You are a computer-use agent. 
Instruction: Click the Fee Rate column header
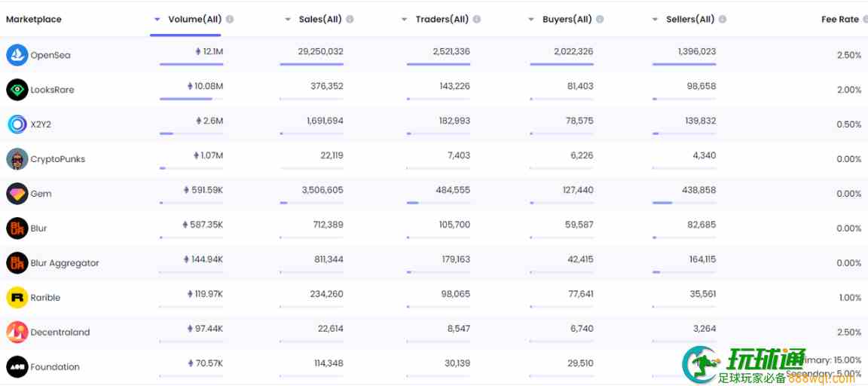pos(840,20)
